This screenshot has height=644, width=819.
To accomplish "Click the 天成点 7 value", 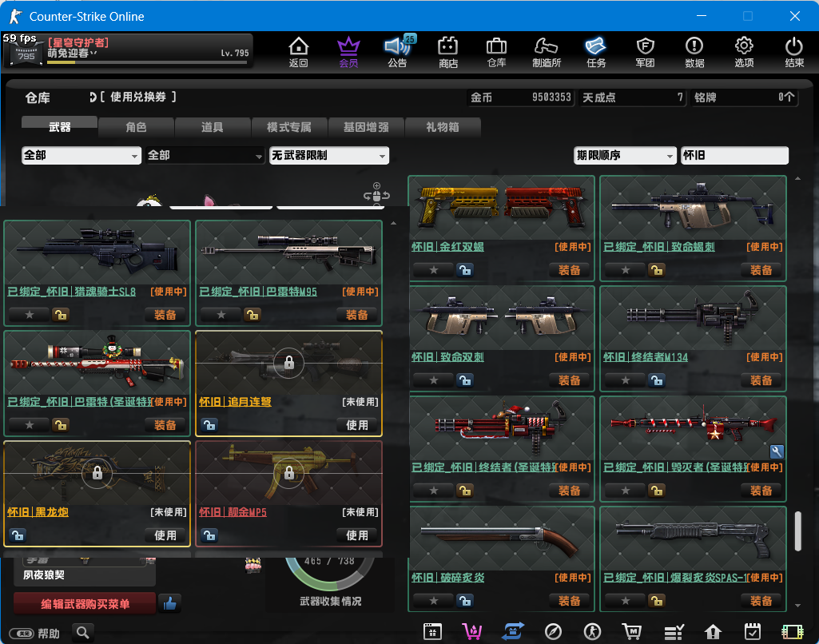I will (633, 97).
